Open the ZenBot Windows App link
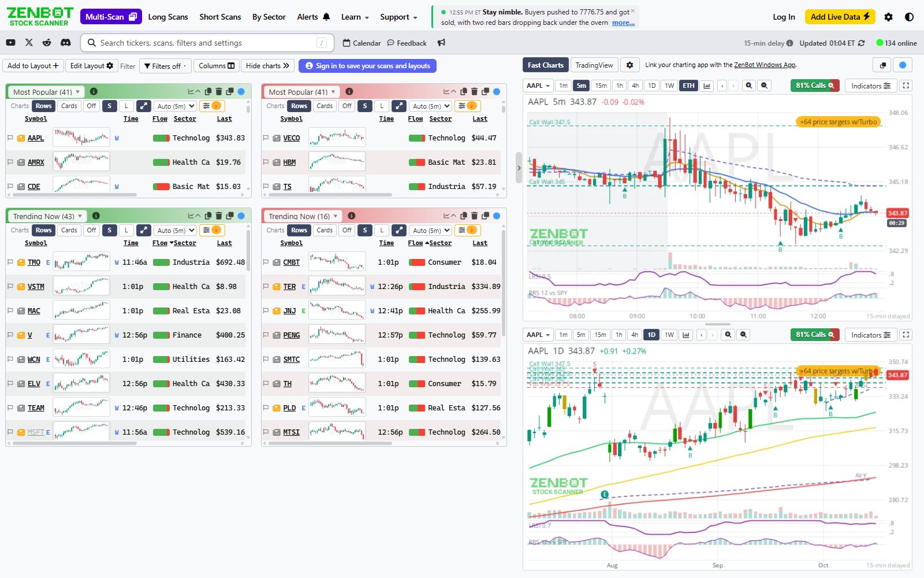 click(x=765, y=65)
